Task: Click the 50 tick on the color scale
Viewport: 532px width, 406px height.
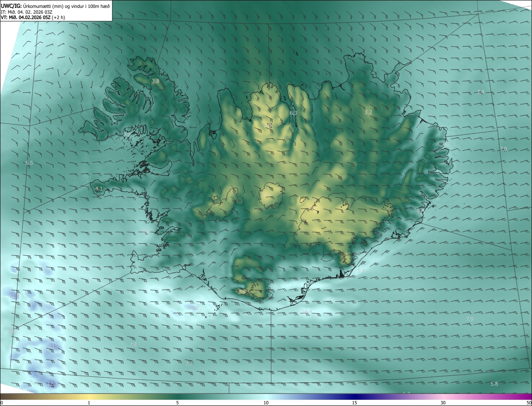Action: 529,403
